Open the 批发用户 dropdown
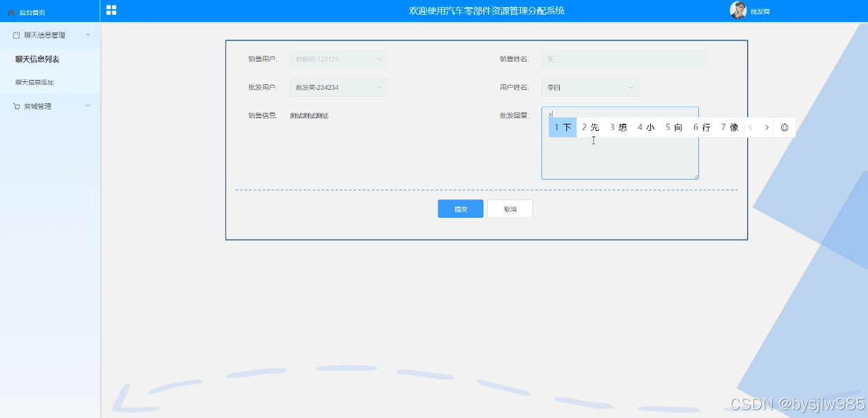 339,88
